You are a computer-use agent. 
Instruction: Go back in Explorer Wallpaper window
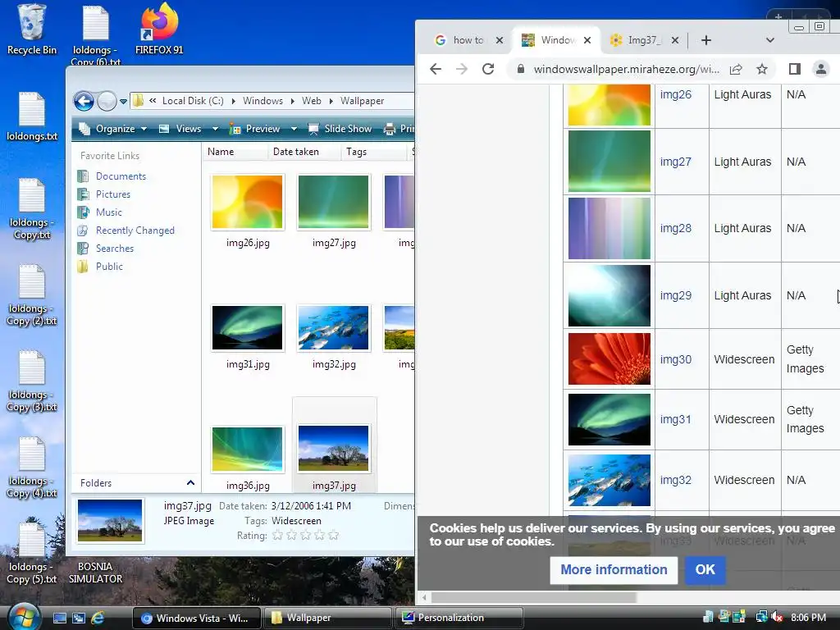click(x=84, y=101)
